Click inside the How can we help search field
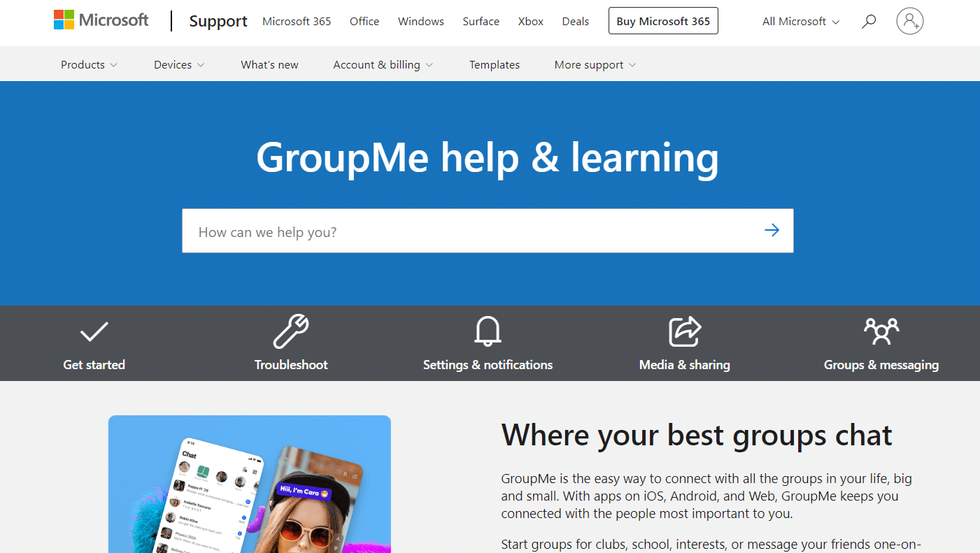 point(420,231)
